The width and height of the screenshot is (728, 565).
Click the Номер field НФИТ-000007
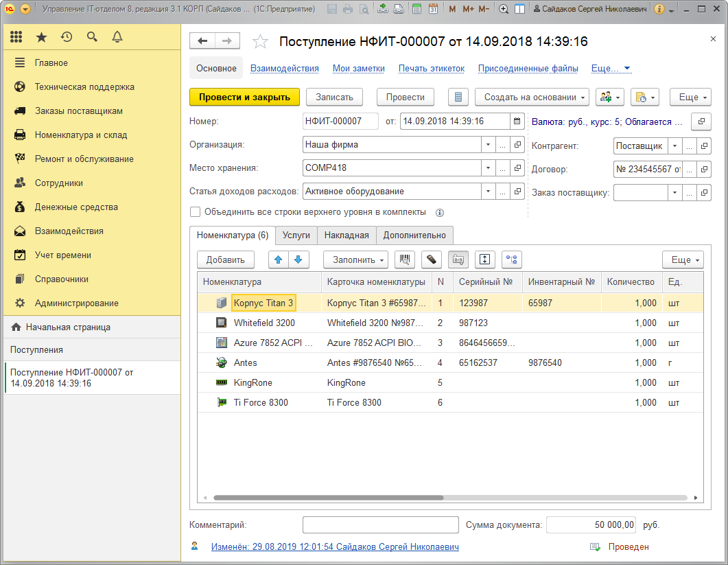[340, 122]
